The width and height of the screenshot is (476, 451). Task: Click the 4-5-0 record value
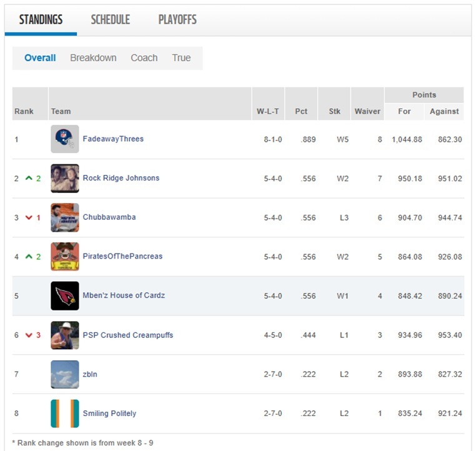[x=272, y=335]
